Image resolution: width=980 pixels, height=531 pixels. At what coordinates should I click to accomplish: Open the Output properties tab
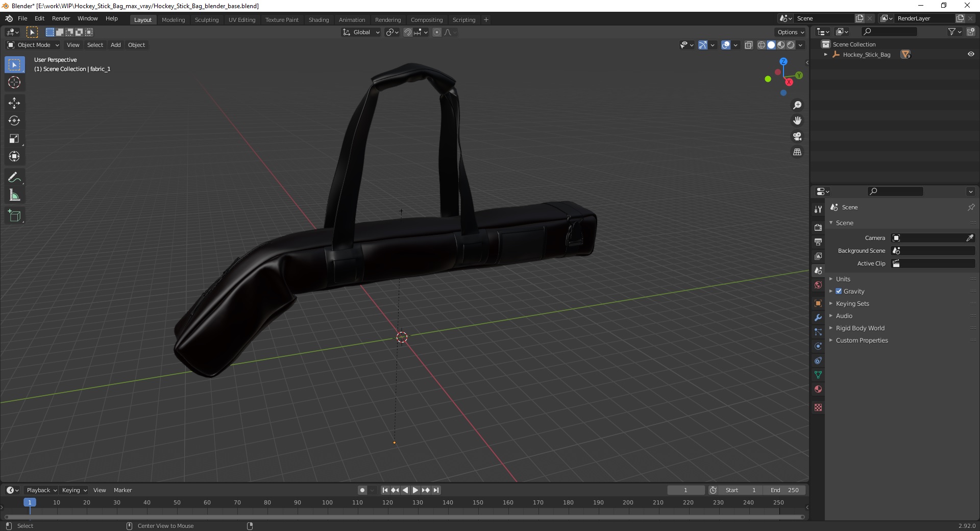tap(818, 242)
